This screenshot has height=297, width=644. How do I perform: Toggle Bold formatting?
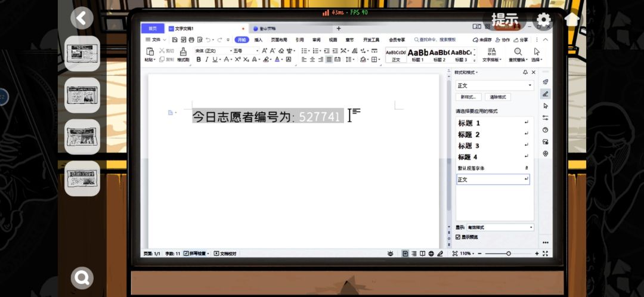(x=199, y=60)
